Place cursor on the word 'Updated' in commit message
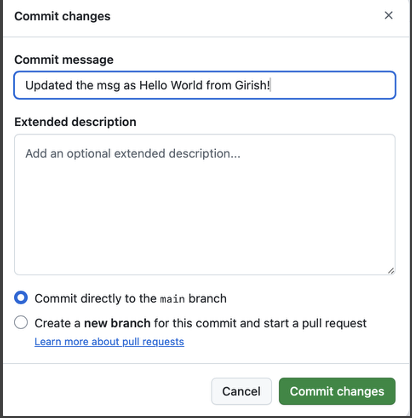Viewport: 412px width, 418px height. (x=49, y=86)
